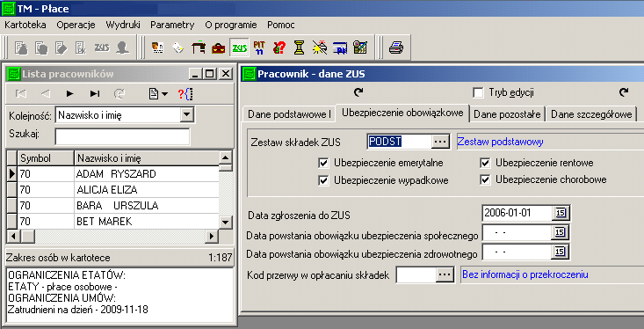
Task: Click the red question mark filter icon
Action: click(185, 94)
